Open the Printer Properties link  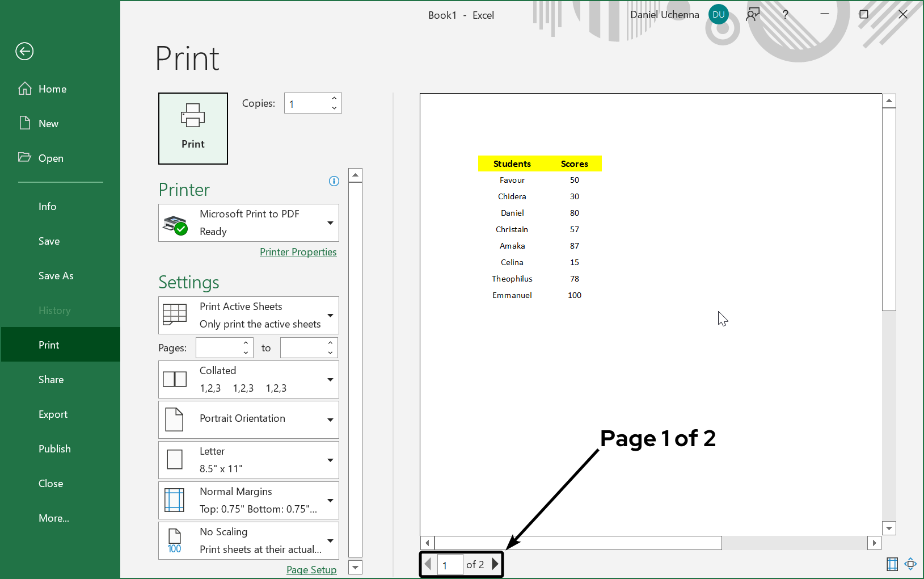[298, 252]
